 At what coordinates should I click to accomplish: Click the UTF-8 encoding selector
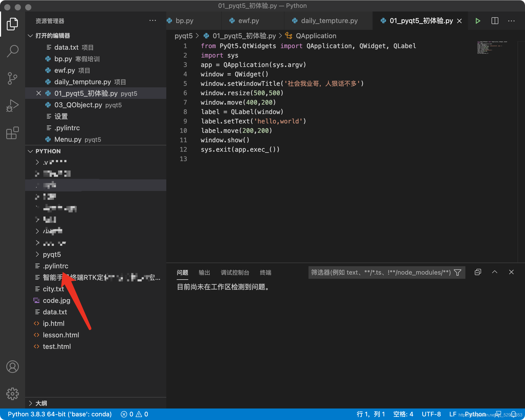[x=431, y=414]
